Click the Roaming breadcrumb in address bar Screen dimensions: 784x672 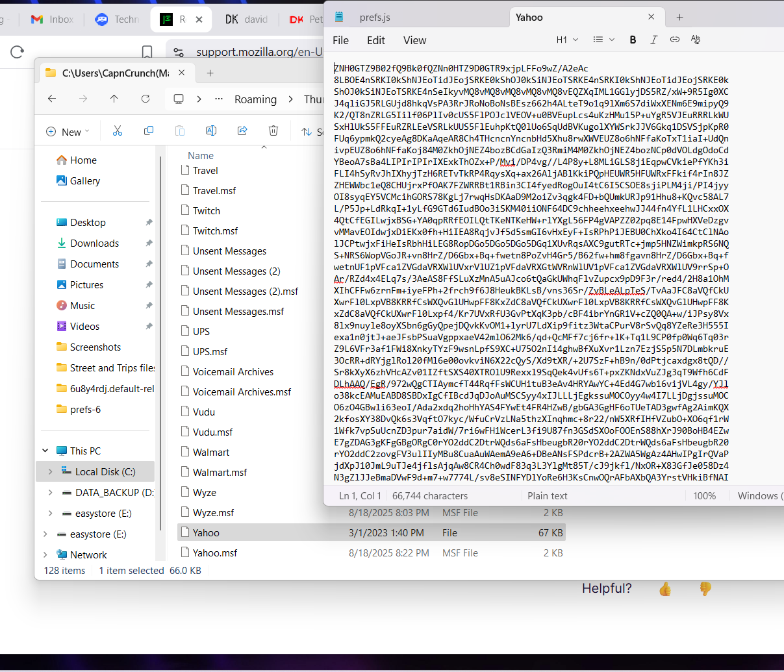tap(255, 99)
